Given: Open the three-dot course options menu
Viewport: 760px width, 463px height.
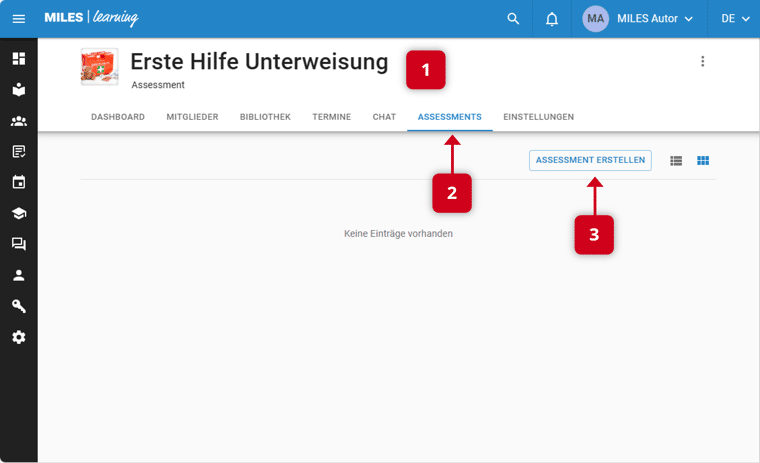Looking at the screenshot, I should coord(702,62).
